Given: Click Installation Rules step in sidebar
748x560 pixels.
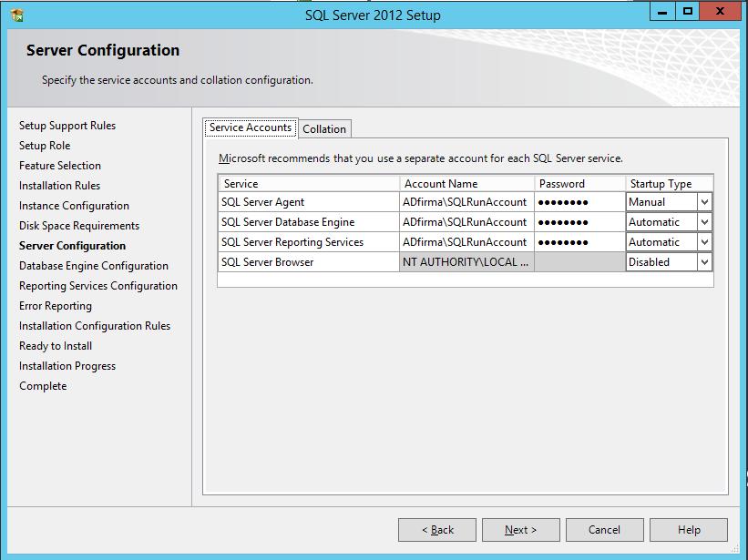Looking at the screenshot, I should pyautogui.click(x=59, y=186).
